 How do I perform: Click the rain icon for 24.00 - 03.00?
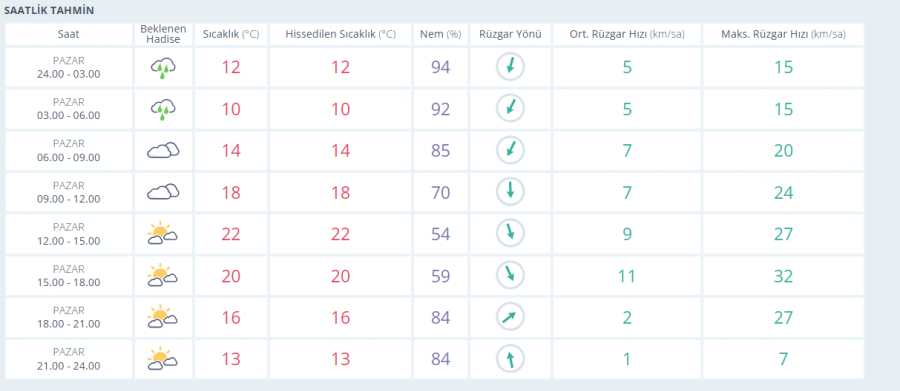(163, 68)
